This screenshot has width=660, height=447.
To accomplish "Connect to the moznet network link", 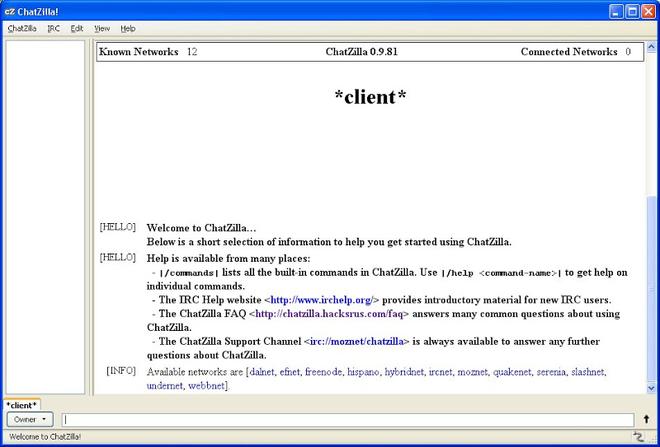I will tap(473, 372).
